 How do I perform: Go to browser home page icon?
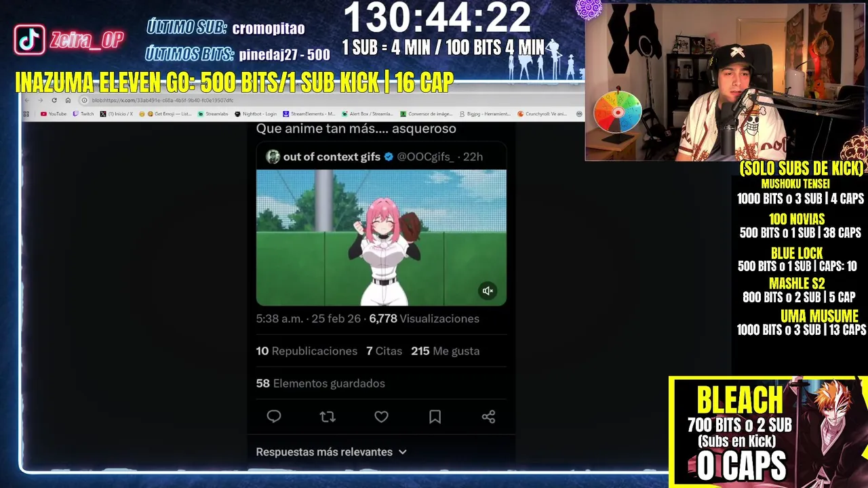[x=68, y=100]
